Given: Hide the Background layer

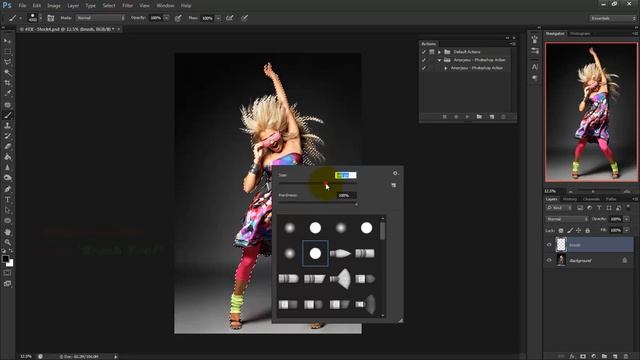Looking at the screenshot, I should coord(549,260).
